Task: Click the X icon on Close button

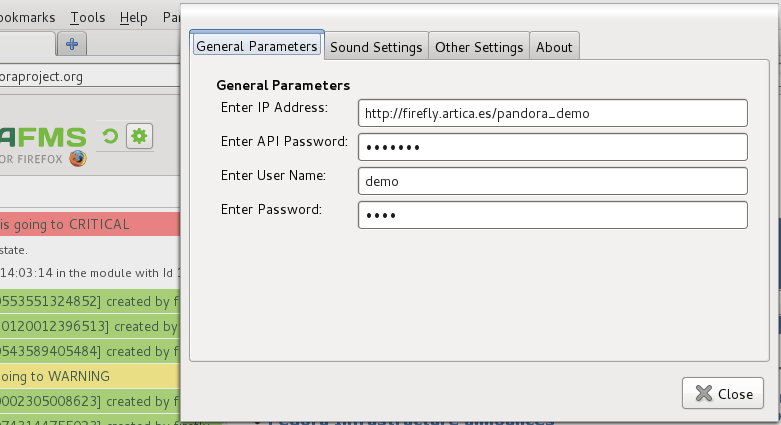Action: (704, 393)
